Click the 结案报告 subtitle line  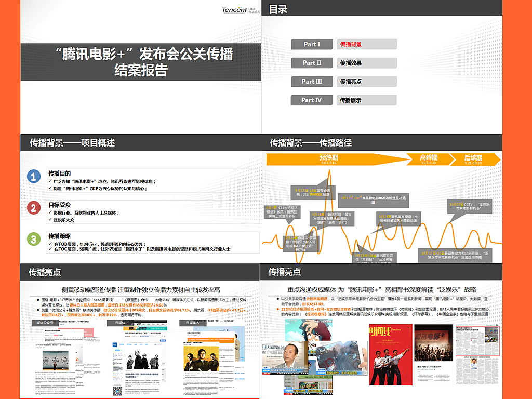(x=141, y=70)
